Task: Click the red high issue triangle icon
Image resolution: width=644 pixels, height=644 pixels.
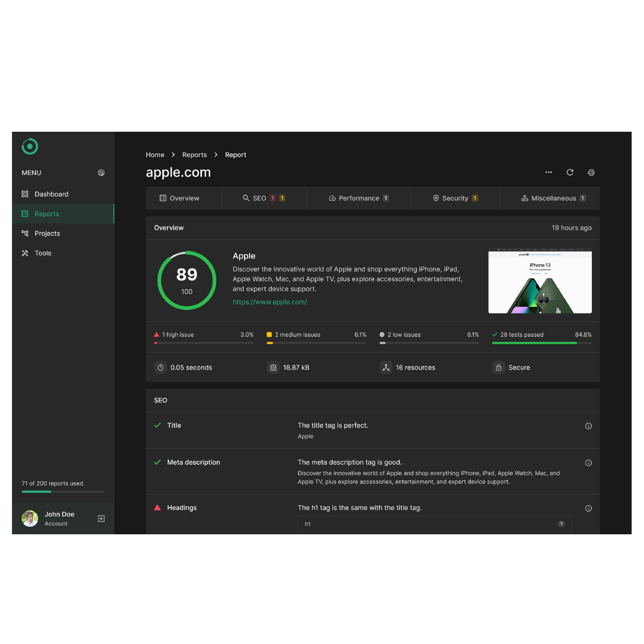Action: coord(156,335)
